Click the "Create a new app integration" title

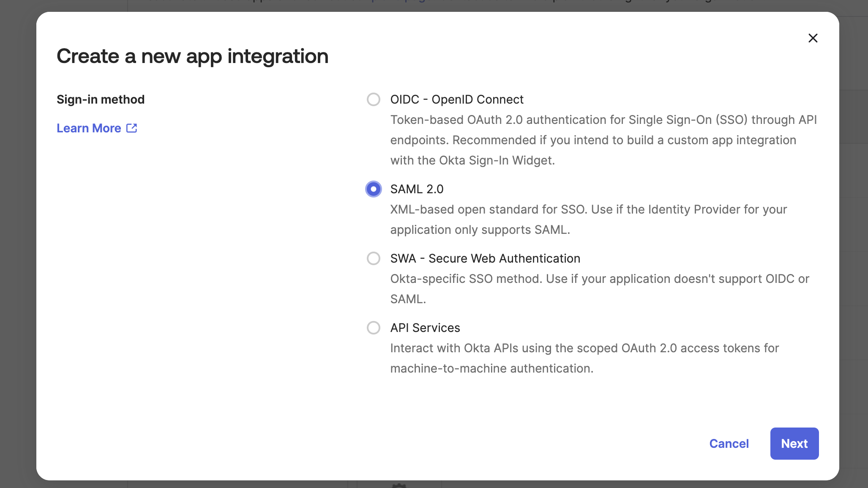(193, 56)
